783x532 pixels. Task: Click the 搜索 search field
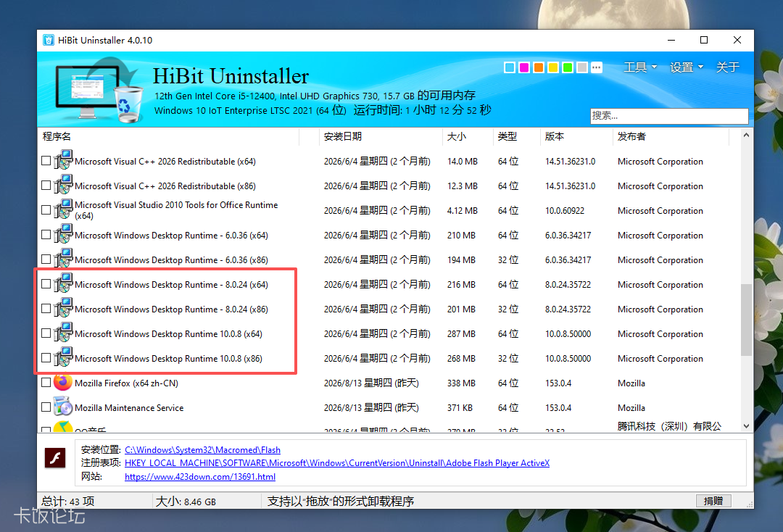[x=669, y=116]
